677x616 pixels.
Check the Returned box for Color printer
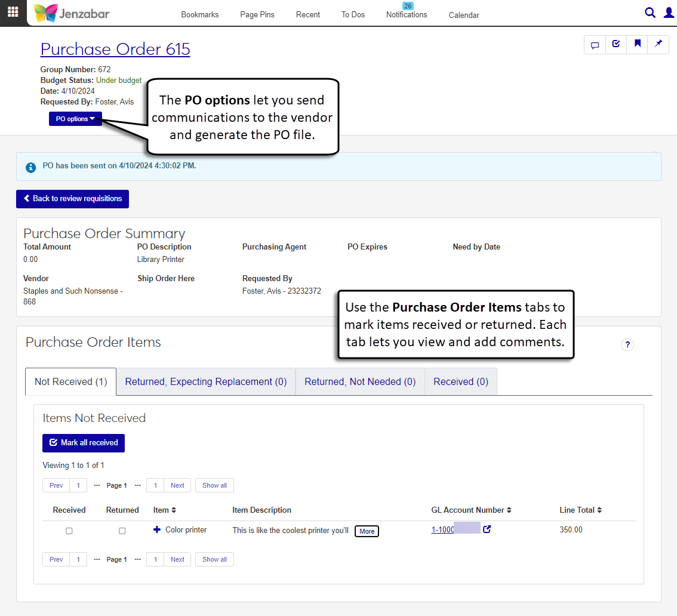(122, 531)
